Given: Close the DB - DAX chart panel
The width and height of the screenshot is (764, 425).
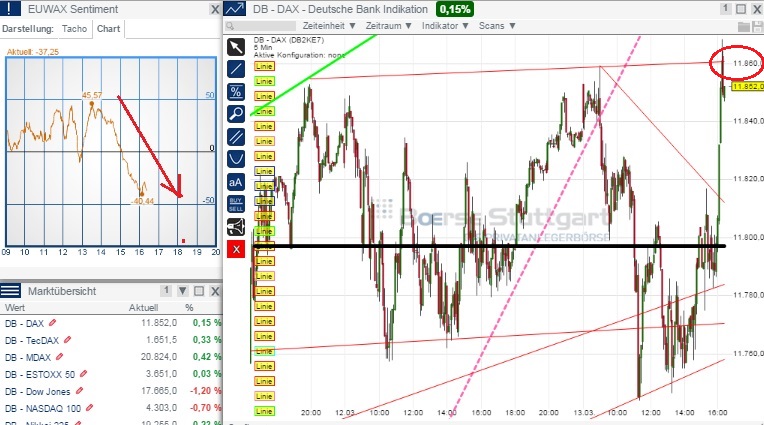Looking at the screenshot, I should [x=757, y=9].
